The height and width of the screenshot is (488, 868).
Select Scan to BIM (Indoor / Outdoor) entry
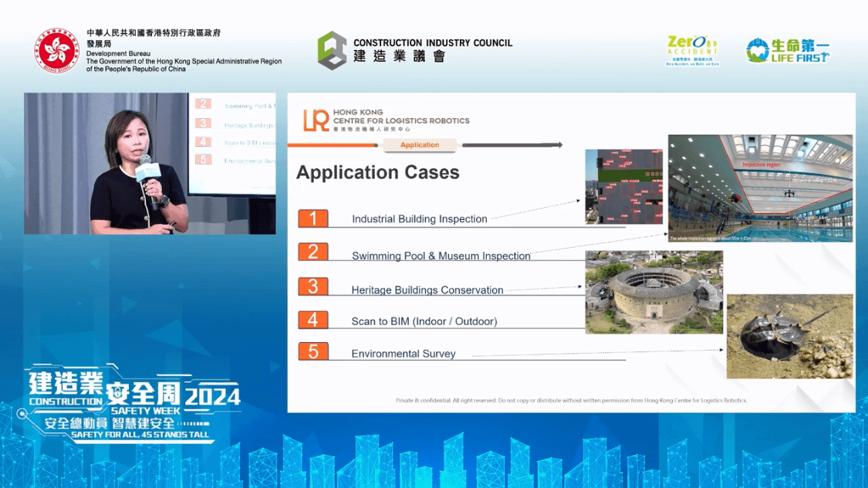(424, 321)
